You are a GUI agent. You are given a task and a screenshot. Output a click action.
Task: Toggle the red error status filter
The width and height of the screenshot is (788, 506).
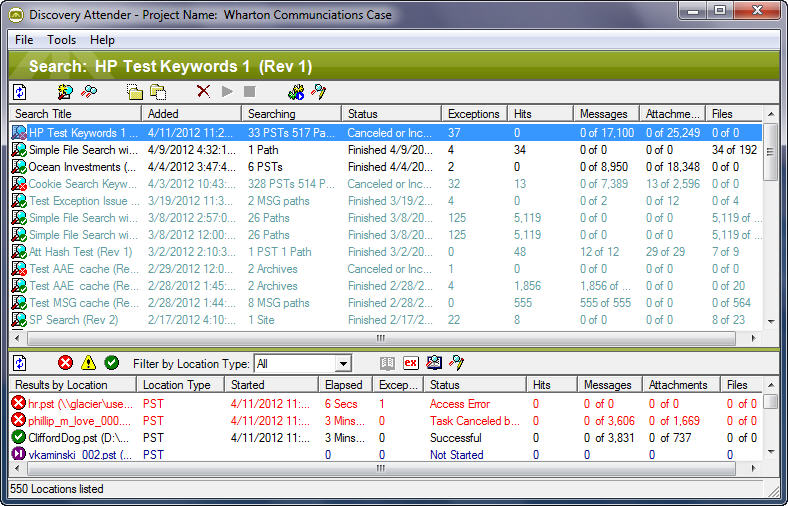point(66,363)
